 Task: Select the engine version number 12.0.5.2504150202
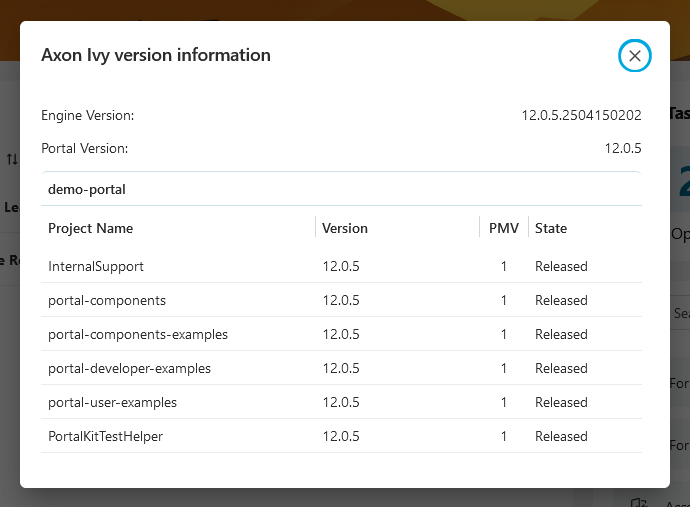[581, 115]
